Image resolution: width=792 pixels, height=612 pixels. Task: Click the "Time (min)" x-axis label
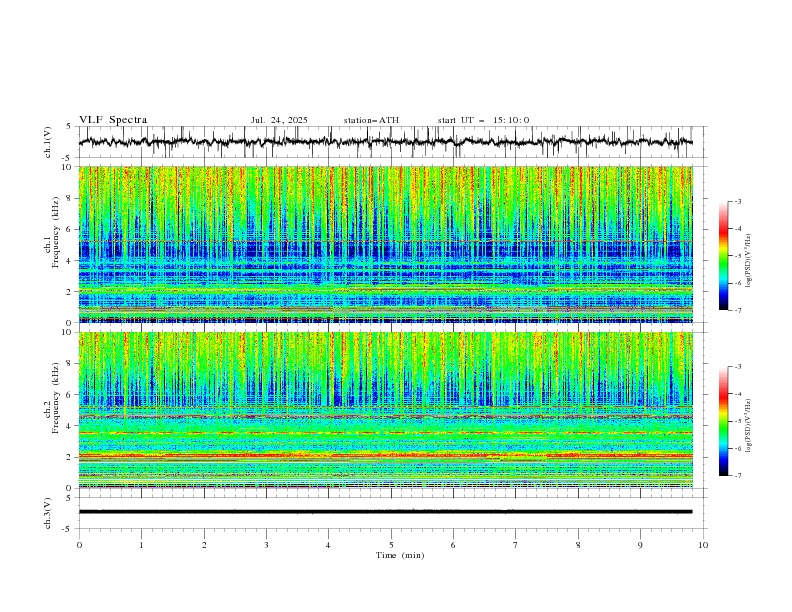coord(400,555)
